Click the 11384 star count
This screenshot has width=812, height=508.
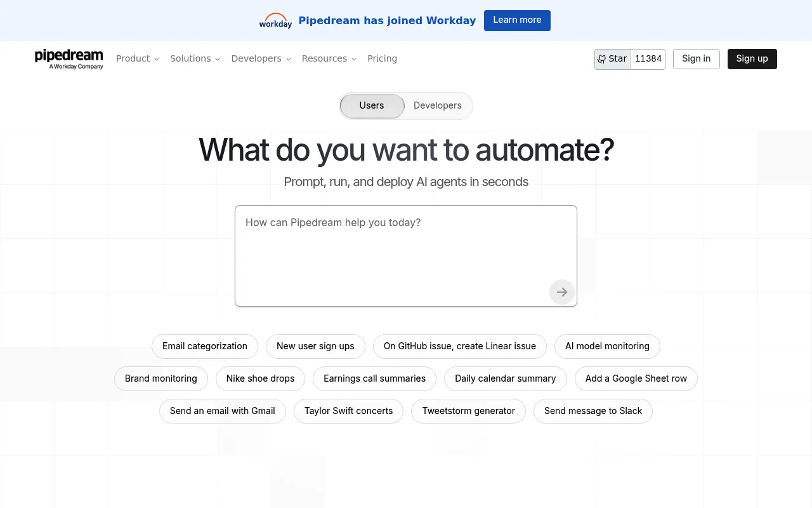point(648,59)
